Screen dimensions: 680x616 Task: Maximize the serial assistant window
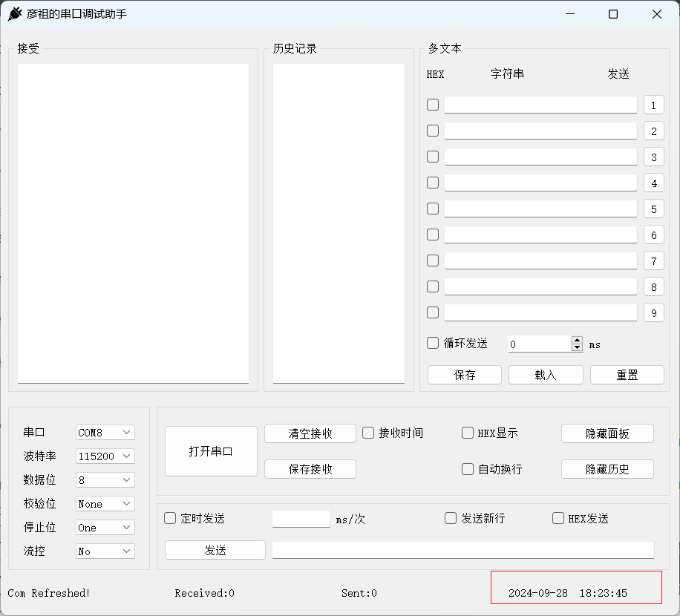coord(613,14)
